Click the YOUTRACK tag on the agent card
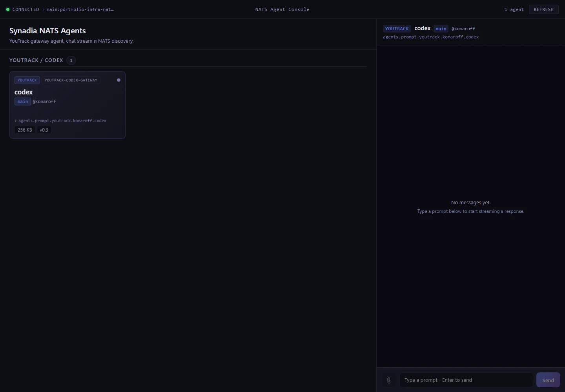This screenshot has width=565, height=392. point(27,80)
